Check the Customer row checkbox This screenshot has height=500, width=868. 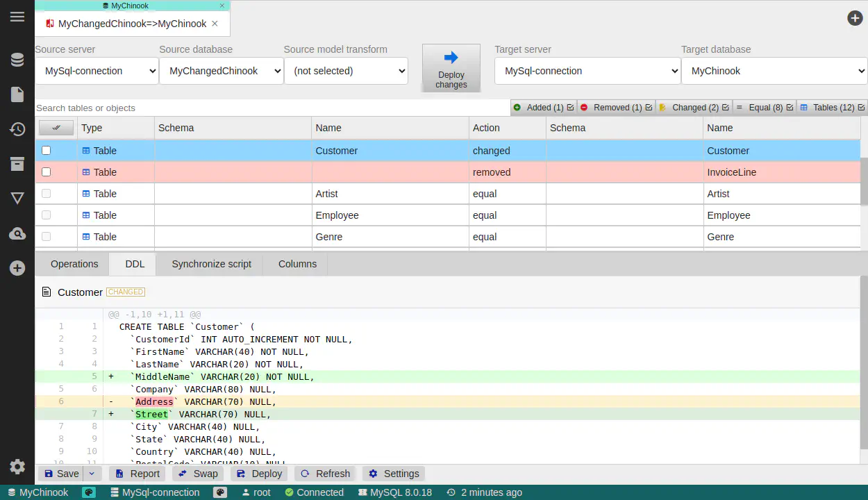[x=47, y=151]
